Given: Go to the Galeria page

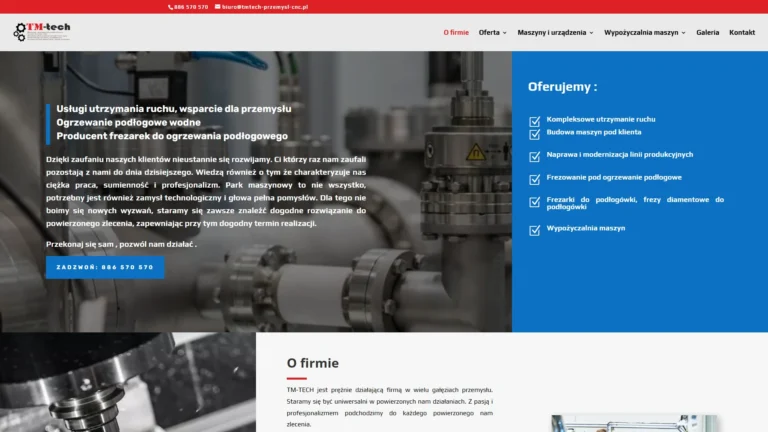Looking at the screenshot, I should click(x=708, y=32).
